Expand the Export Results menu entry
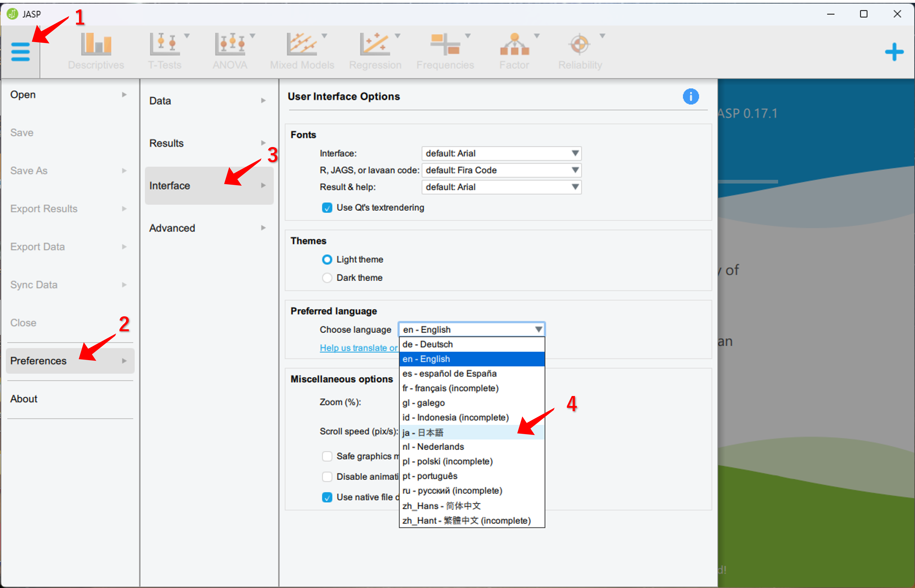 pyautogui.click(x=70, y=209)
